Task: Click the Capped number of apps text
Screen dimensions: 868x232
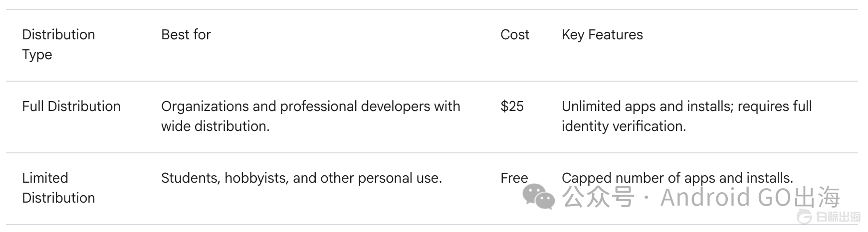Action: pyautogui.click(x=677, y=178)
